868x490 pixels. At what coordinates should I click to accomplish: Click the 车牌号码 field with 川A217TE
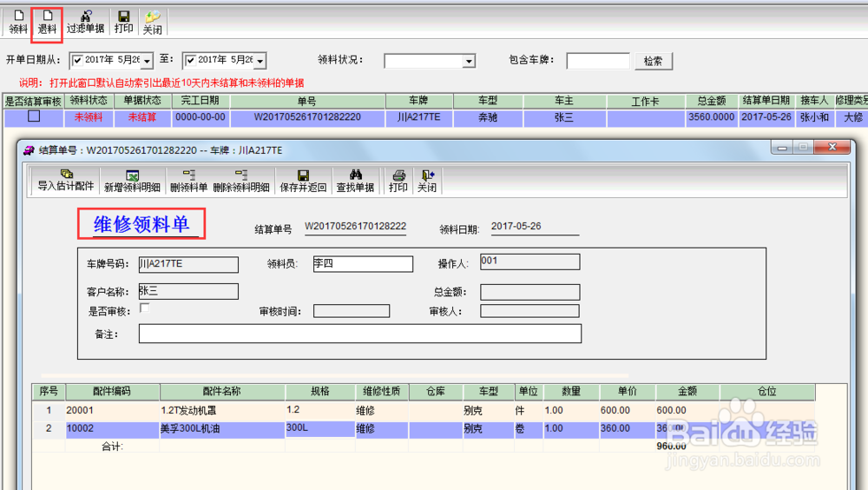click(188, 264)
